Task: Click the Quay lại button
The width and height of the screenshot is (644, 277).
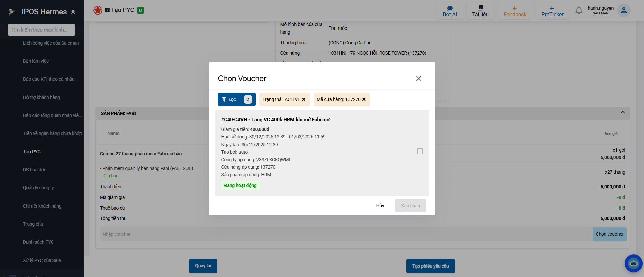Action: [203, 266]
